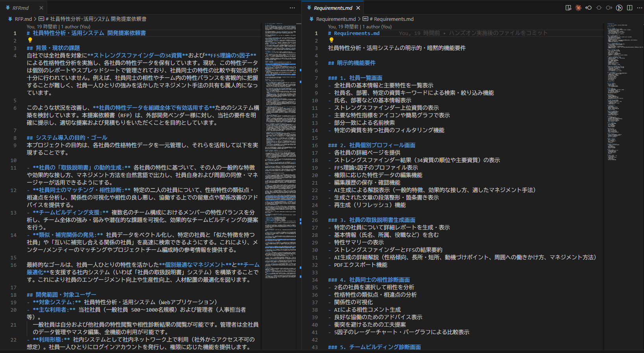Split the Requirements.md editor right
This screenshot has width=644, height=353.
pyautogui.click(x=629, y=8)
